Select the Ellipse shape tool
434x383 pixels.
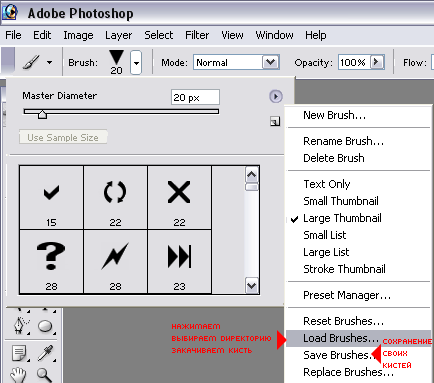[45, 326]
